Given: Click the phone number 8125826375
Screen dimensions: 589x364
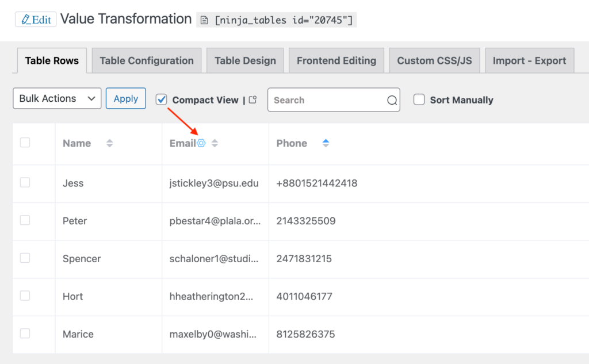Looking at the screenshot, I should coord(305,334).
